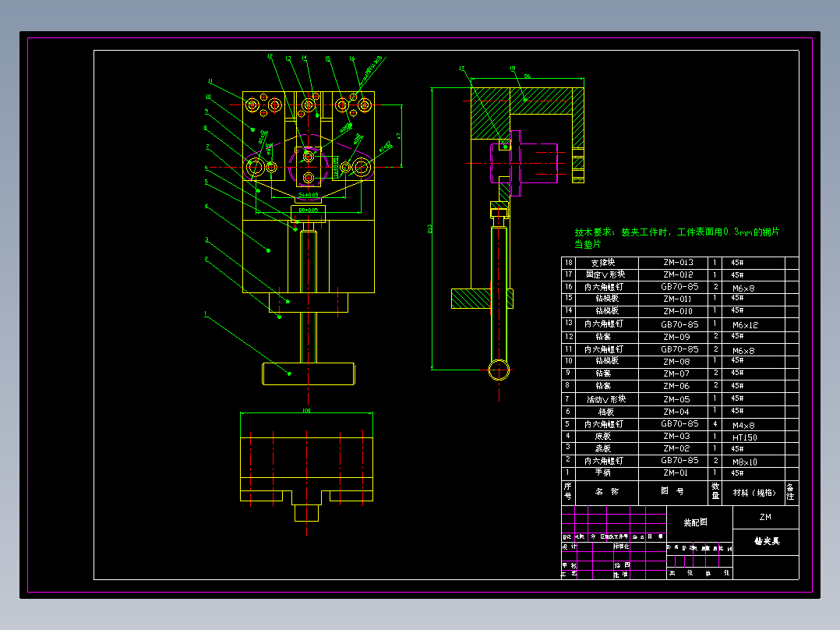
Task: Click the 固定V形块 part name cell
Action: click(606, 275)
